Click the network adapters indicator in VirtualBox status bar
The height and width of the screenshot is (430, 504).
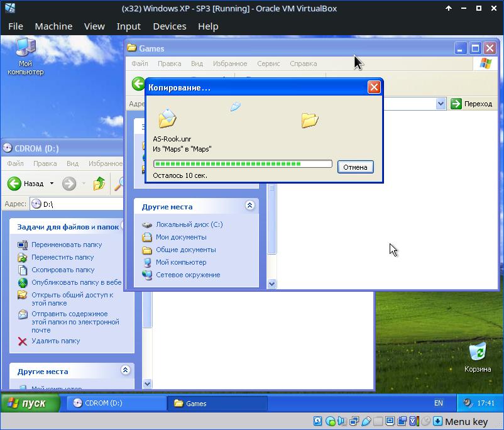tap(354, 421)
